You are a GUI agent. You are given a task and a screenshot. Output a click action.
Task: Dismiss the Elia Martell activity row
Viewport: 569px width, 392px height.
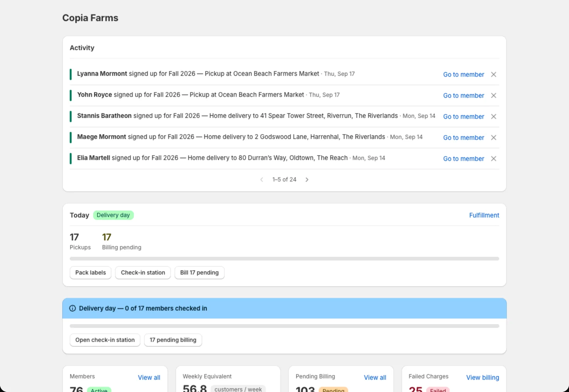[x=494, y=158]
